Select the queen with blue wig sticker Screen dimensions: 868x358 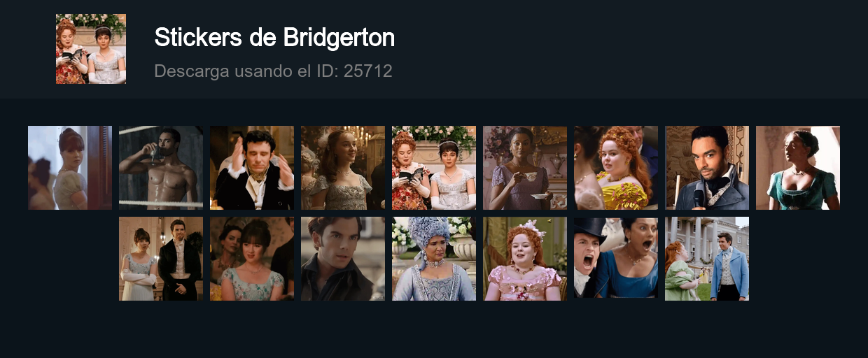(434, 259)
